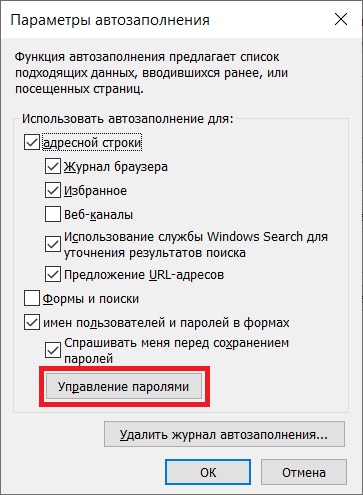Enable the 'Веб-каналы' checkbox

pyautogui.click(x=53, y=214)
